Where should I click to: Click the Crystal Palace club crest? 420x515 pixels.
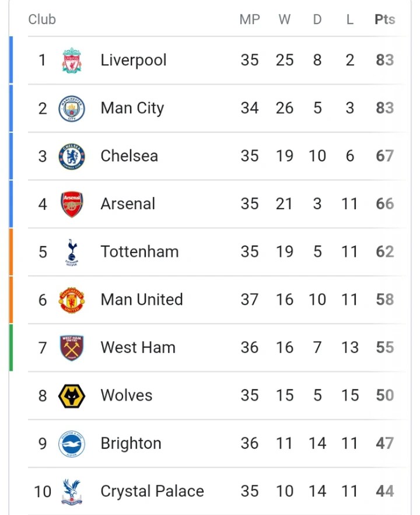[x=72, y=492]
